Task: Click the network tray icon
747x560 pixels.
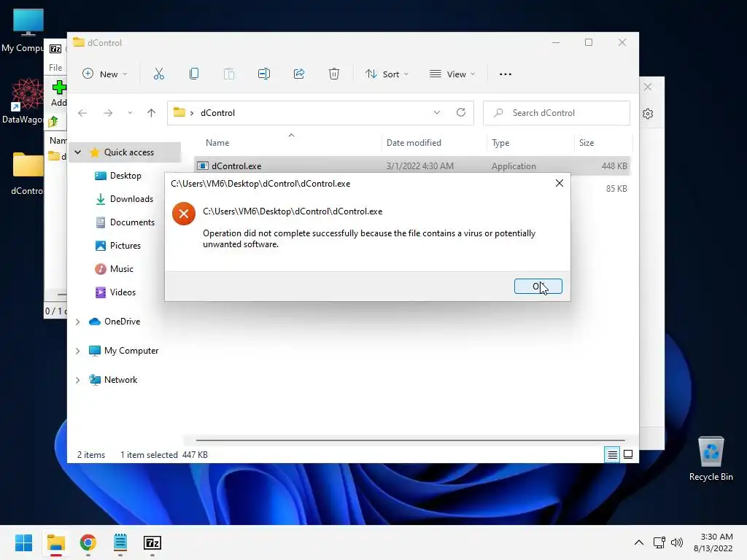Action: point(659,542)
